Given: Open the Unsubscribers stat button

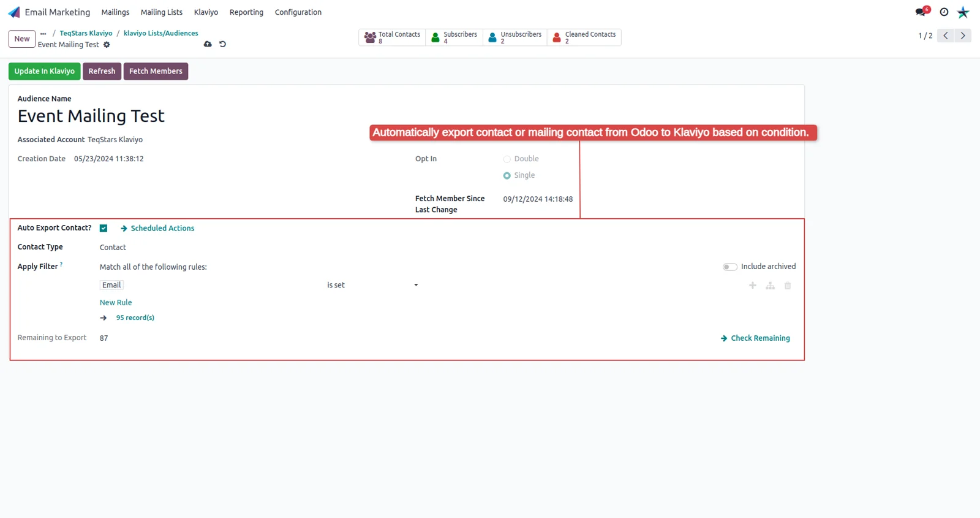Looking at the screenshot, I should coord(514,37).
